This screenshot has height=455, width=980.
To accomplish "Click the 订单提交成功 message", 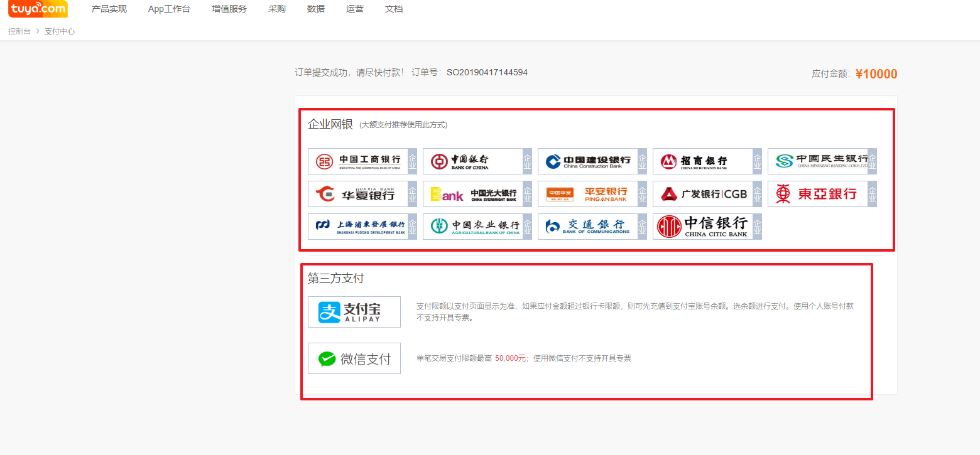I will (x=349, y=72).
